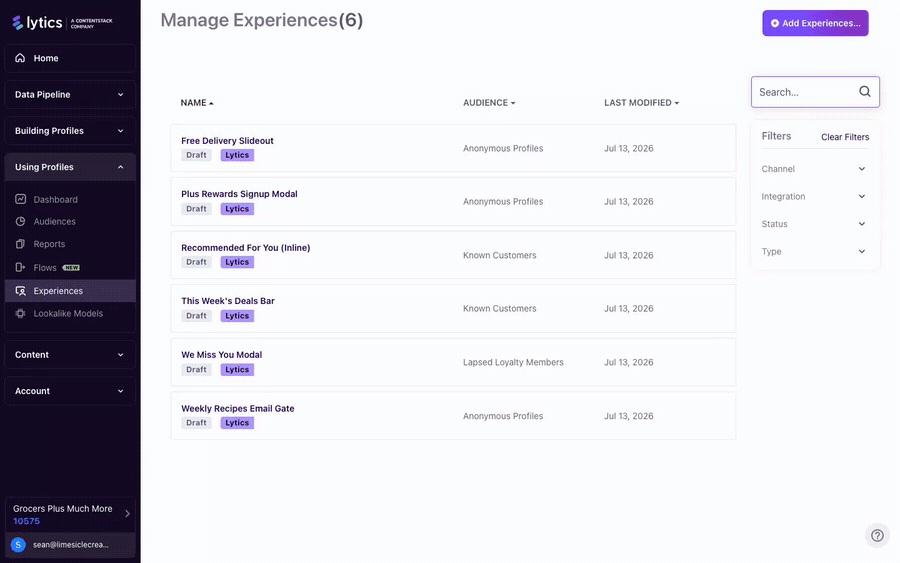Click date on Recommended For You row
Image resolution: width=900 pixels, height=563 pixels.
629,255
